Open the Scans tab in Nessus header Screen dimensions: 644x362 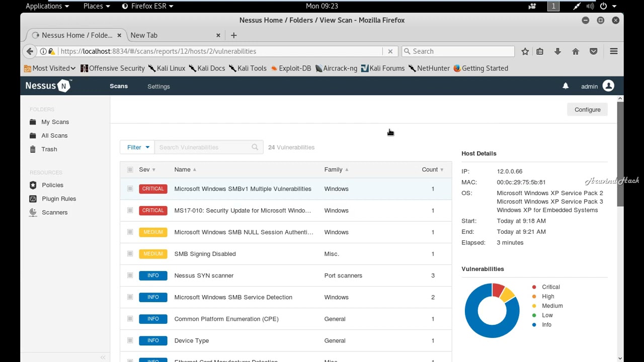pos(119,86)
